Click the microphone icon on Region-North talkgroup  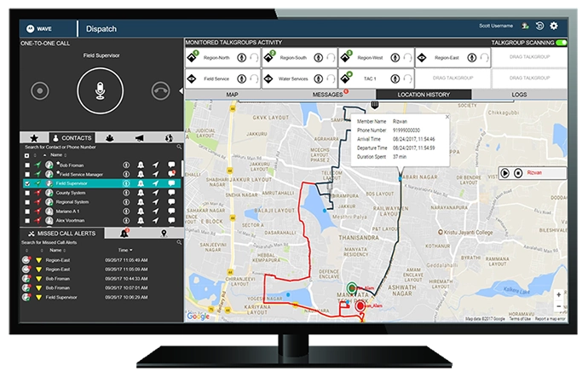pyautogui.click(x=241, y=58)
